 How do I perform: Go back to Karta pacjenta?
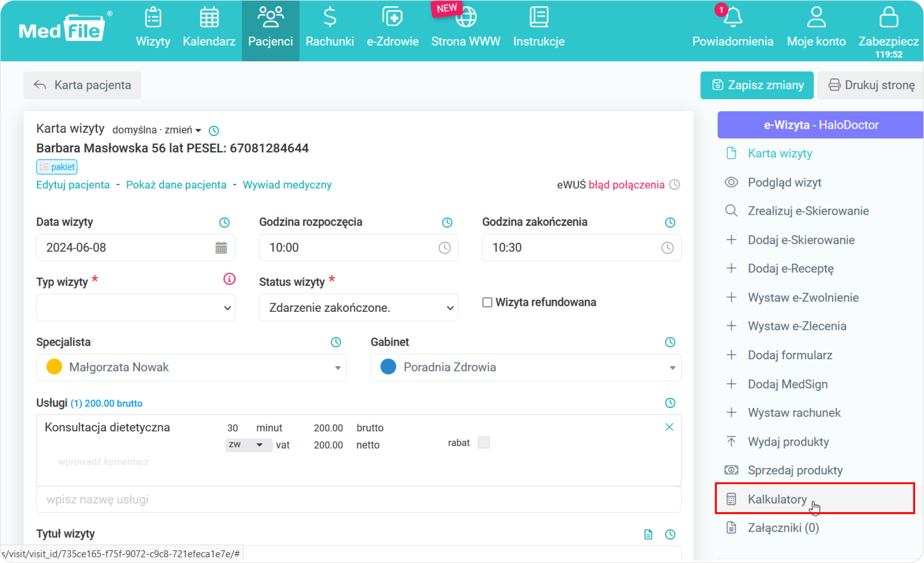point(83,85)
